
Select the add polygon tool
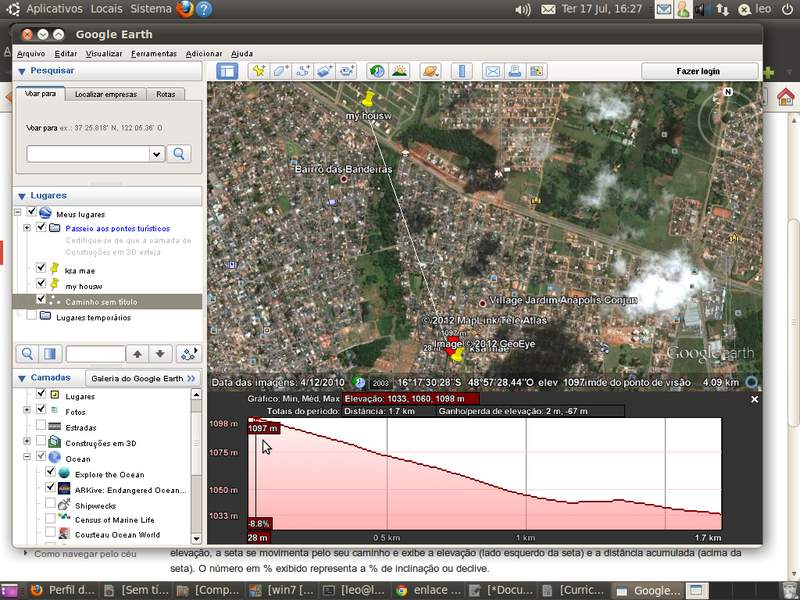[x=281, y=71]
